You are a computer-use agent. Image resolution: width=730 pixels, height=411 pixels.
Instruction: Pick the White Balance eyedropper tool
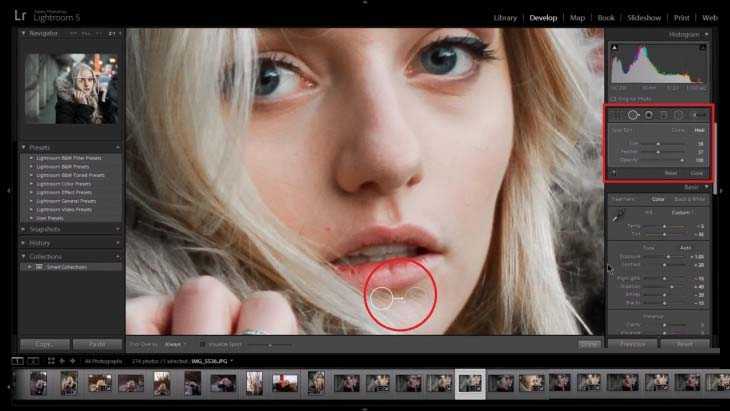tap(617, 215)
